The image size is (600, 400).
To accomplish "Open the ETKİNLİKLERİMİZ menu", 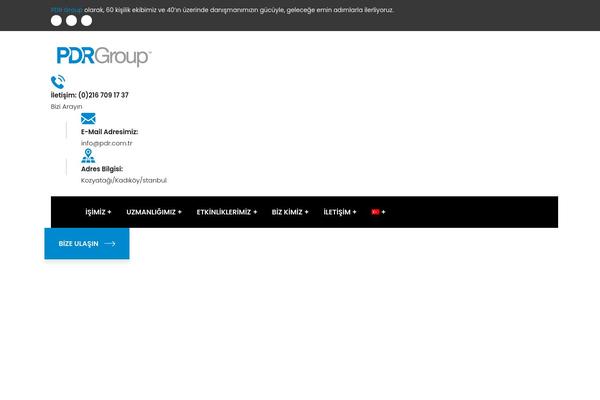I will [x=227, y=212].
